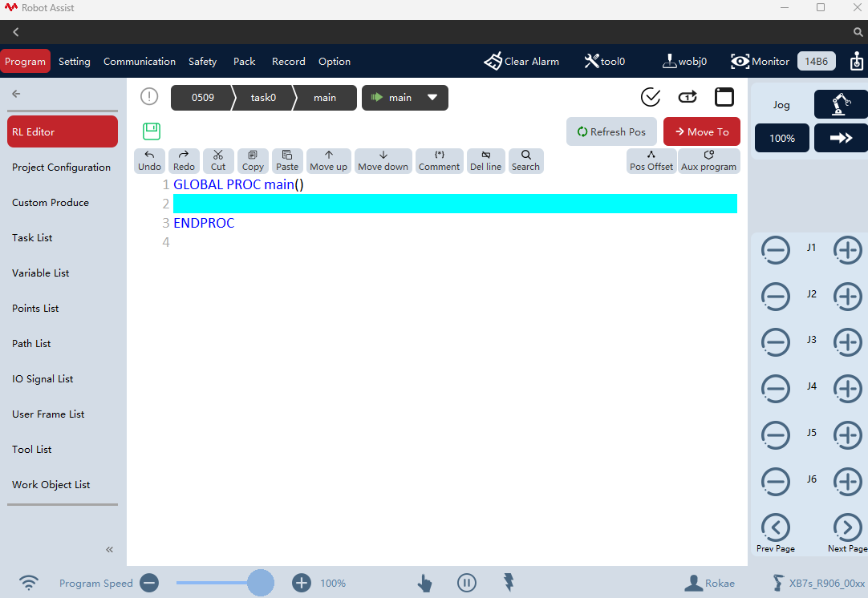868x598 pixels.
Task: Click the Refresh Pos button
Action: click(611, 131)
